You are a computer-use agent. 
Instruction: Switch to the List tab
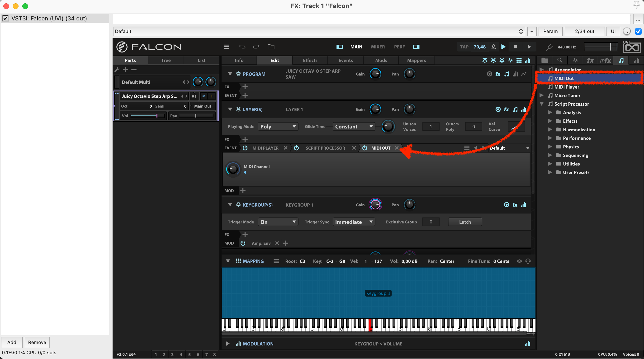(201, 60)
